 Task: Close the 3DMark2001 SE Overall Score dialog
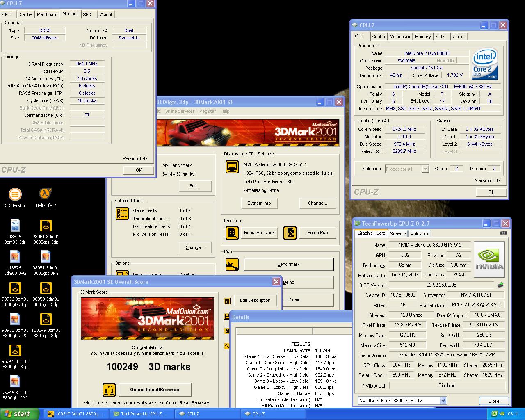276,281
